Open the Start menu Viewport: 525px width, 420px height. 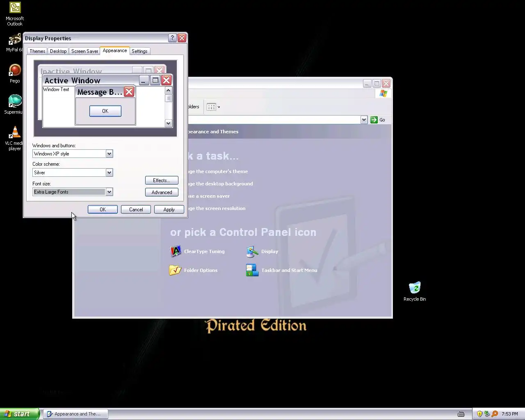click(20, 414)
